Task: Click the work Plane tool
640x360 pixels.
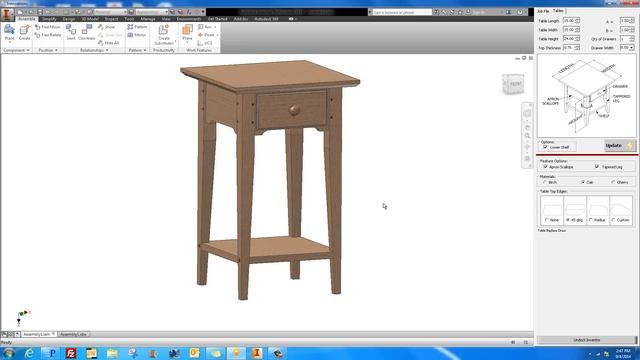Action: pos(187,32)
